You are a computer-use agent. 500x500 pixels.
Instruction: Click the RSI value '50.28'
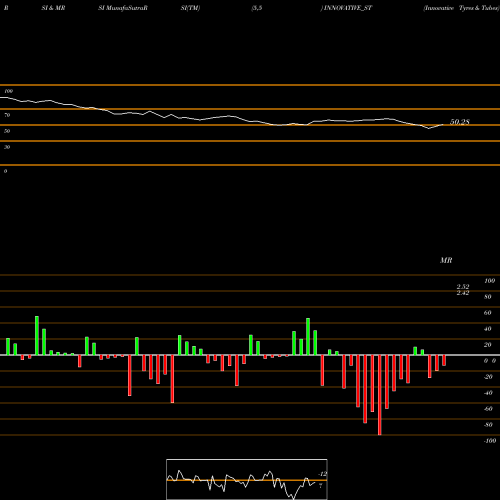click(460, 122)
